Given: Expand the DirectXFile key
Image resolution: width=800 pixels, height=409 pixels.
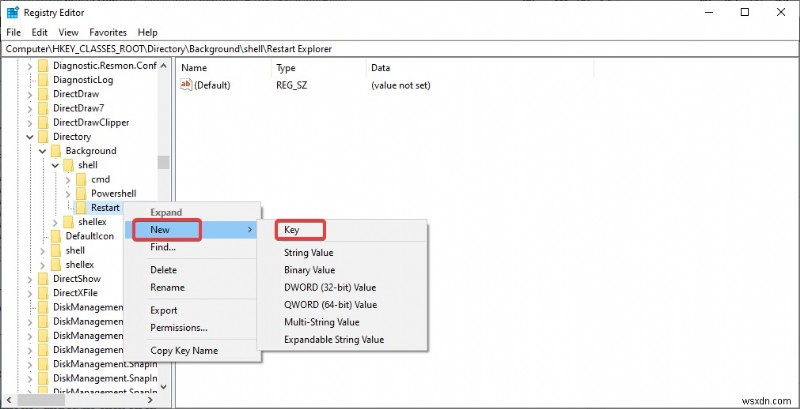Looking at the screenshot, I should click(30, 293).
